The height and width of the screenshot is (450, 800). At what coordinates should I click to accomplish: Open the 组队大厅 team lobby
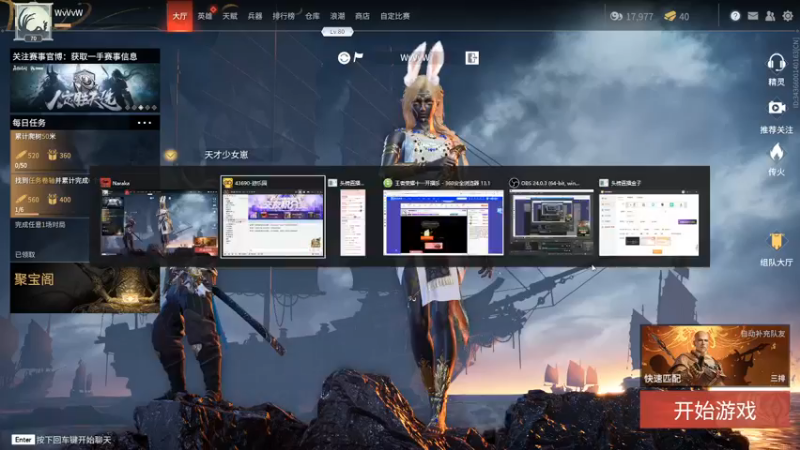(x=776, y=250)
